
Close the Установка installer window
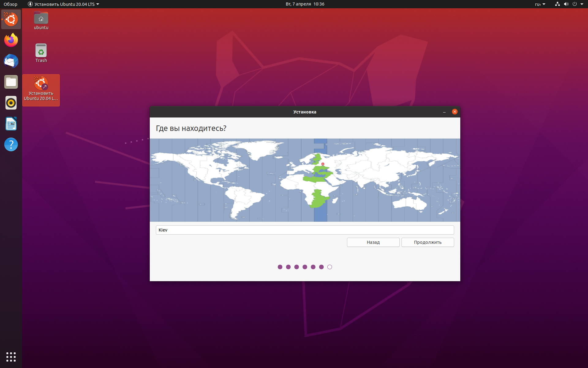click(x=455, y=112)
